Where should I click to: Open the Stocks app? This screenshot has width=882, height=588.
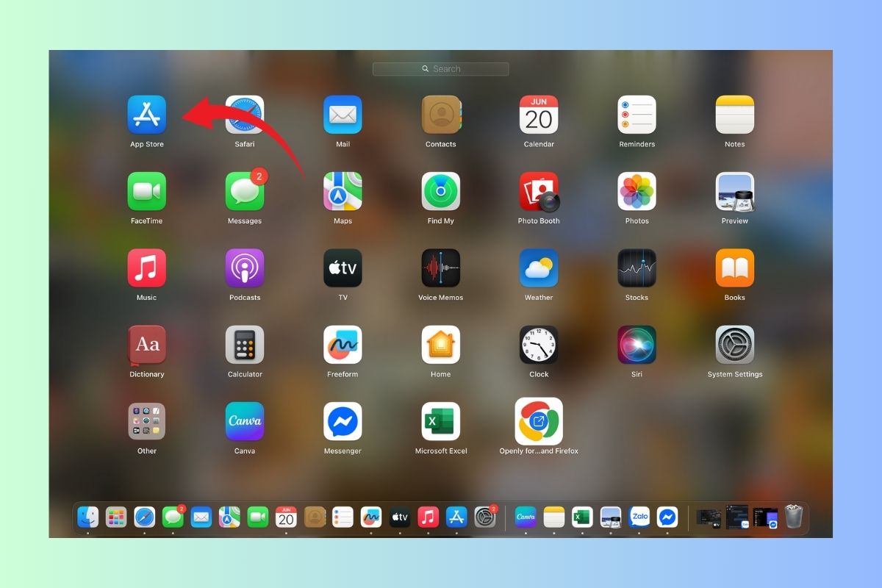pos(637,268)
